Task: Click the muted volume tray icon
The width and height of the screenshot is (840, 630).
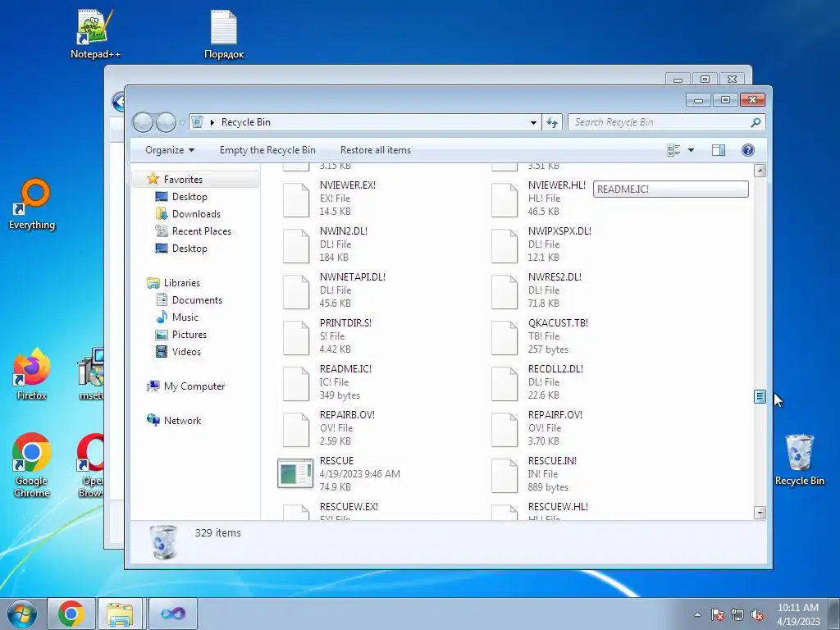Action: pyautogui.click(x=757, y=614)
